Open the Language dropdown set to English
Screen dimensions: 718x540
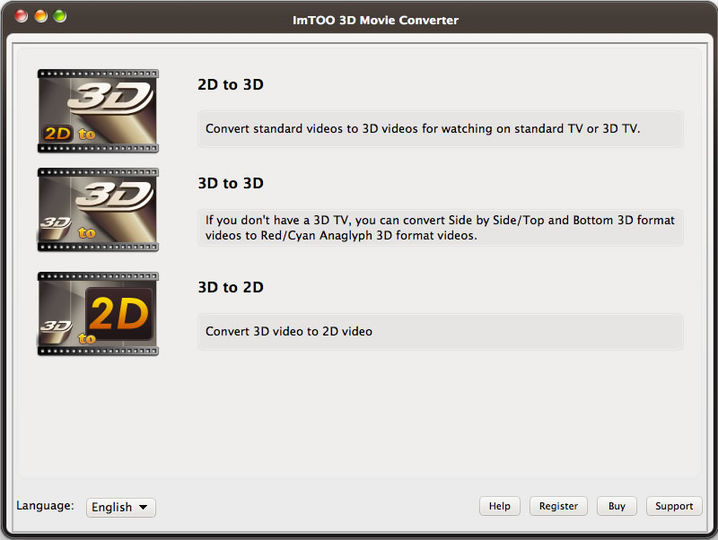(120, 507)
